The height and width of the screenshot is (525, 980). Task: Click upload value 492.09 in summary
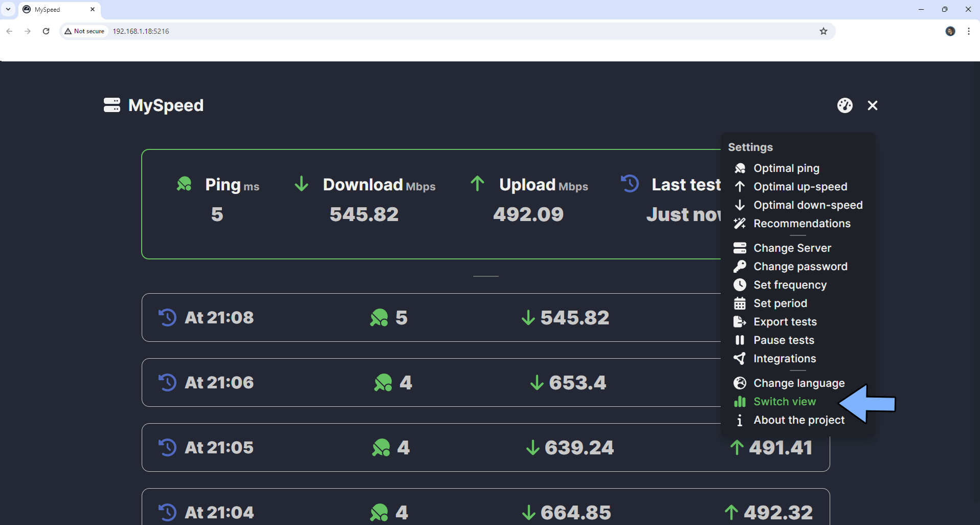(x=528, y=214)
